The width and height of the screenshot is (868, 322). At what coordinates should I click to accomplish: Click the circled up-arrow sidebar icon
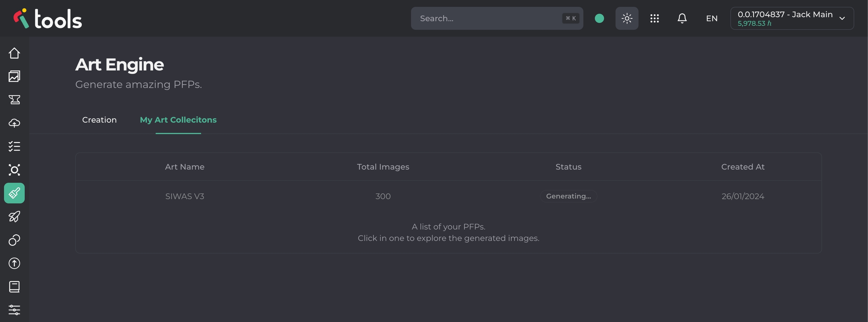click(14, 263)
